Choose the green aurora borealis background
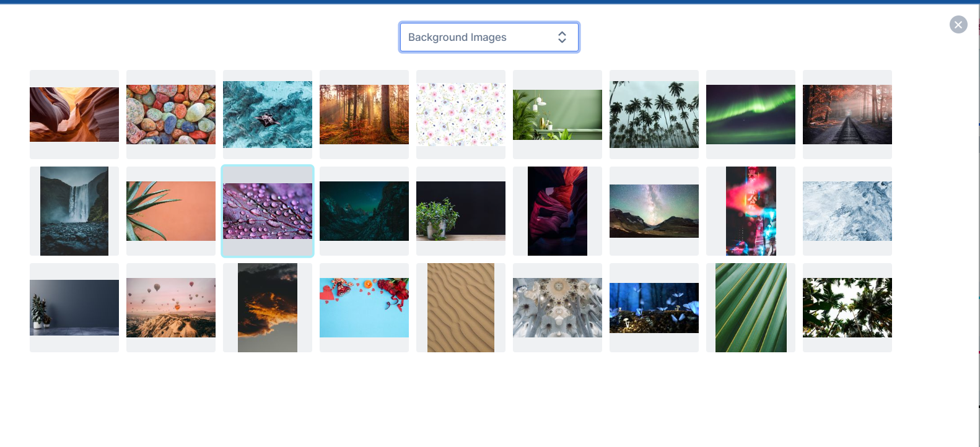 pyautogui.click(x=751, y=115)
